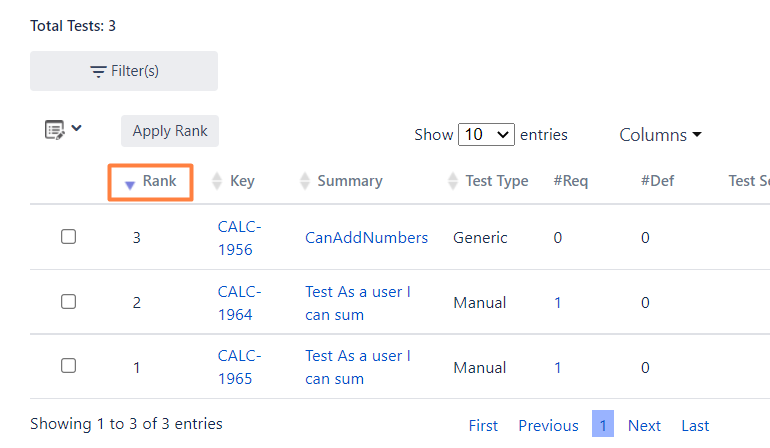Select current page number 1
Image resolution: width=770 pixels, height=448 pixels.
coord(603,424)
